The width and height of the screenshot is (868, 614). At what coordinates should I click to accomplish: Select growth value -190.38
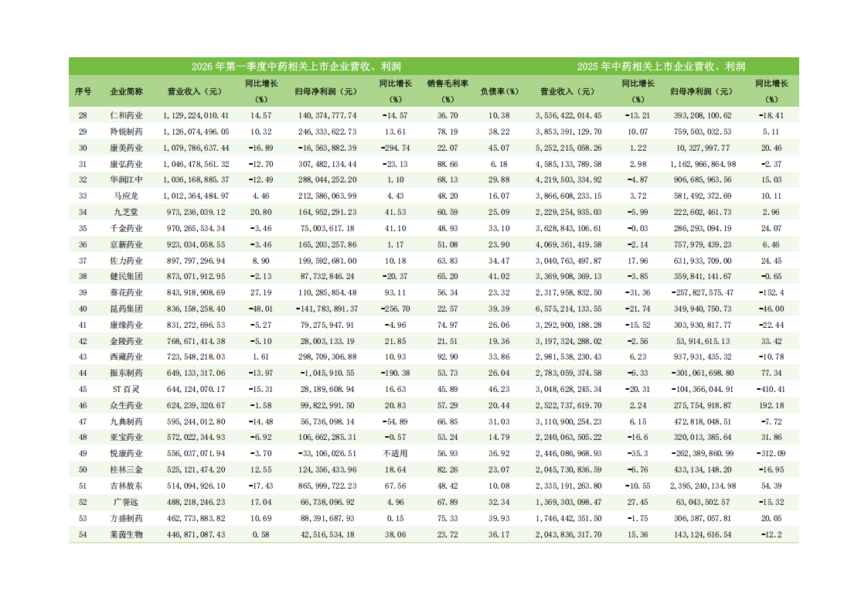(395, 374)
